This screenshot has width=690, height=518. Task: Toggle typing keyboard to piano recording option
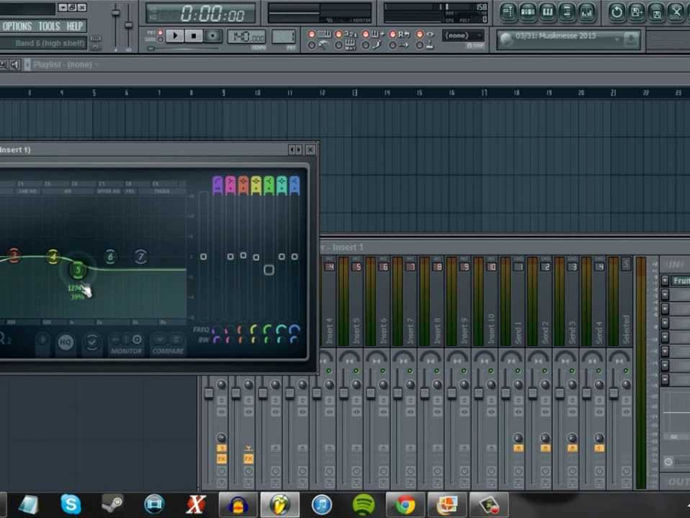click(x=312, y=34)
